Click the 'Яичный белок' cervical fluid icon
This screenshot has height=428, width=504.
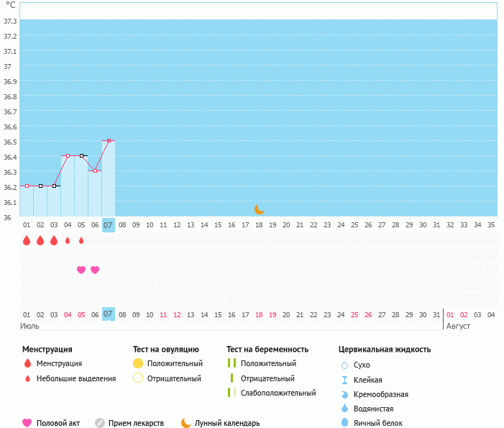click(x=344, y=423)
